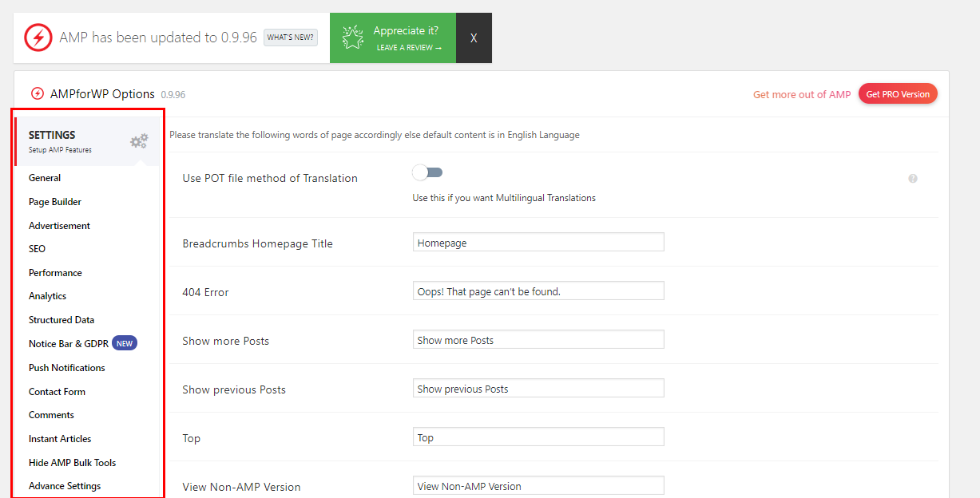Screen dimensions: 980x498
Task: Select Notice Bar & GDPR menu item
Action: coord(69,344)
